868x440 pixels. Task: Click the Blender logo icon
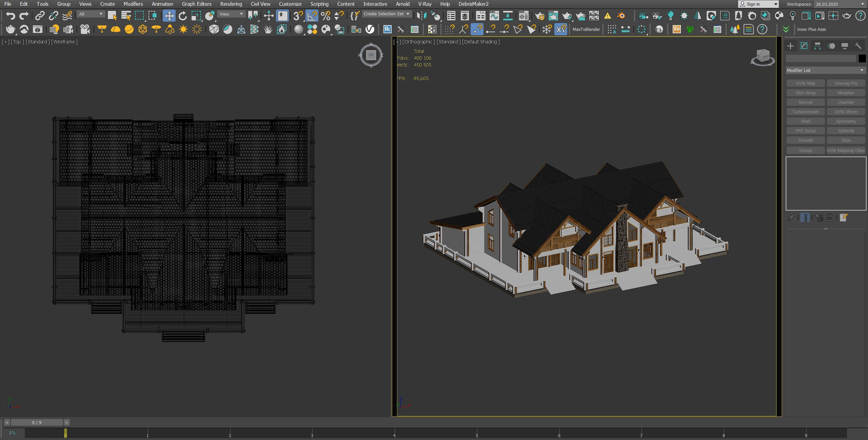click(621, 16)
